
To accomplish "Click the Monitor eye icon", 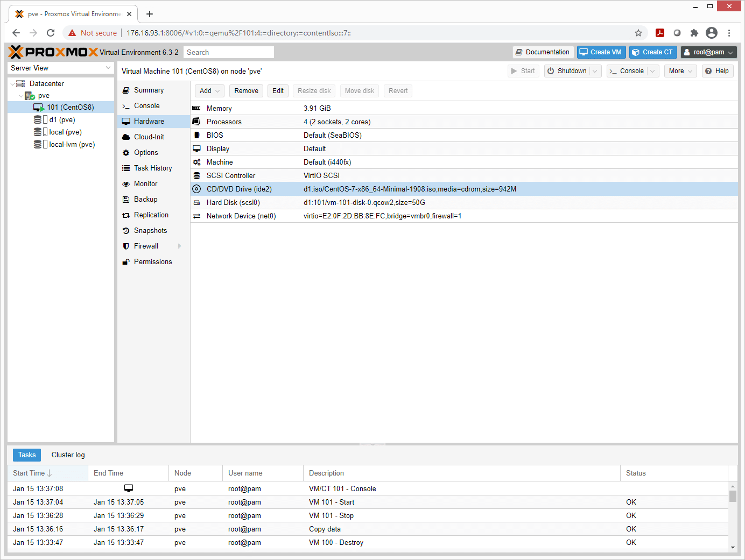I will point(126,184).
